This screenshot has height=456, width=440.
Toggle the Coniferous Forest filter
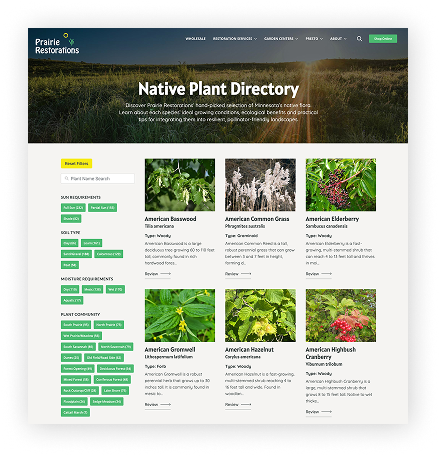click(x=112, y=379)
